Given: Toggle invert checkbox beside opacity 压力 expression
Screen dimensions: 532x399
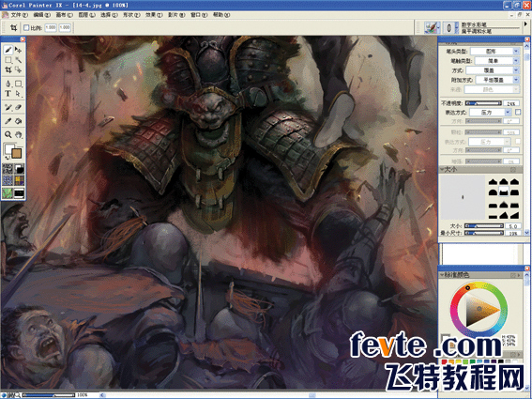Looking at the screenshot, I should [518, 112].
